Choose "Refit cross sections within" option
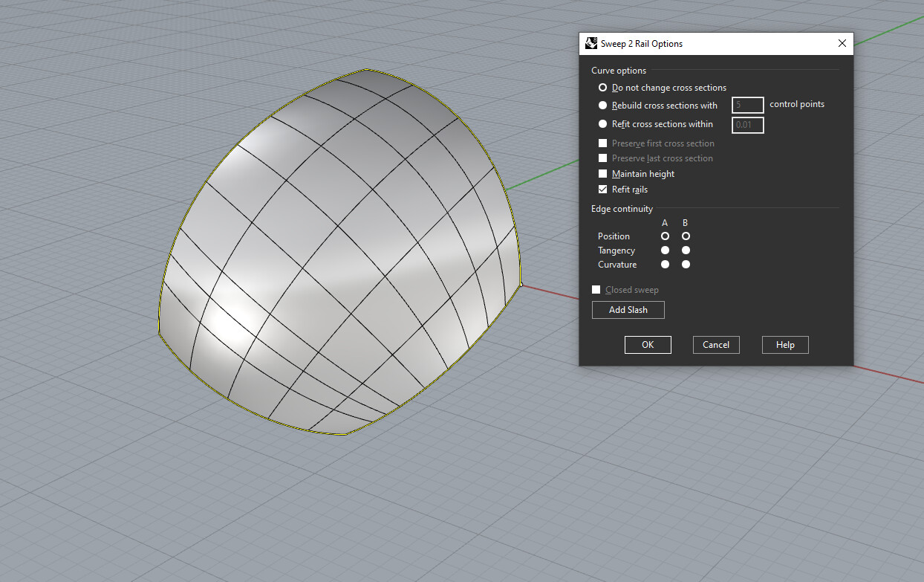Screen dimensions: 924x582 click(x=602, y=123)
